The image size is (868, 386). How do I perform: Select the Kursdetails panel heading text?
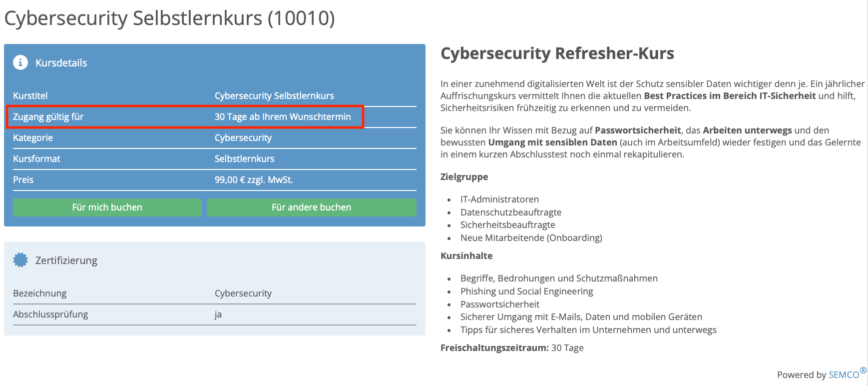61,63
